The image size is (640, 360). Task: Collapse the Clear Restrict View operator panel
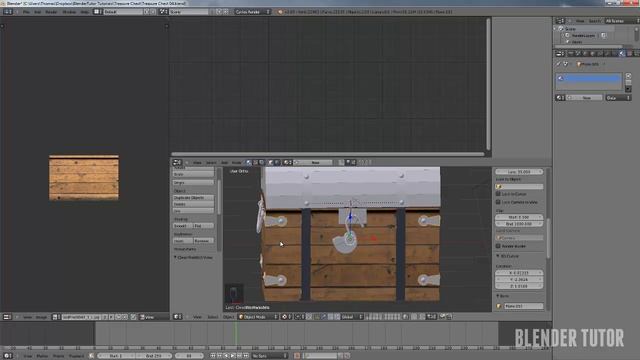click(176, 258)
